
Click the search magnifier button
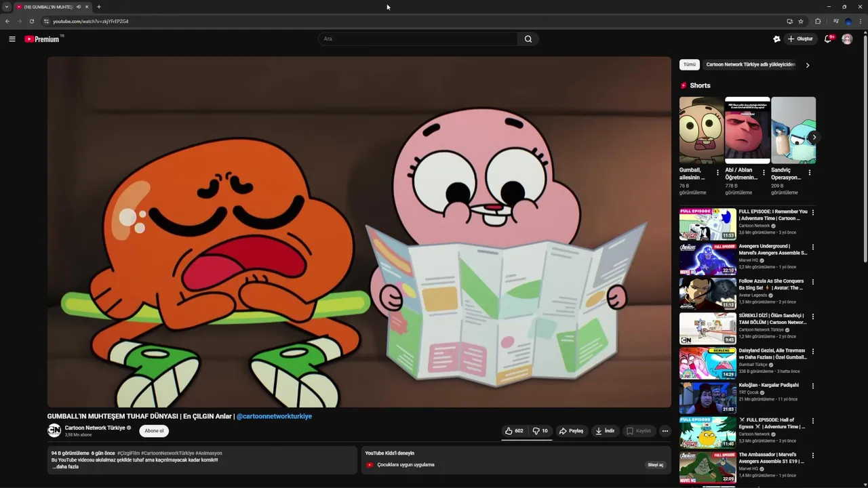point(528,39)
